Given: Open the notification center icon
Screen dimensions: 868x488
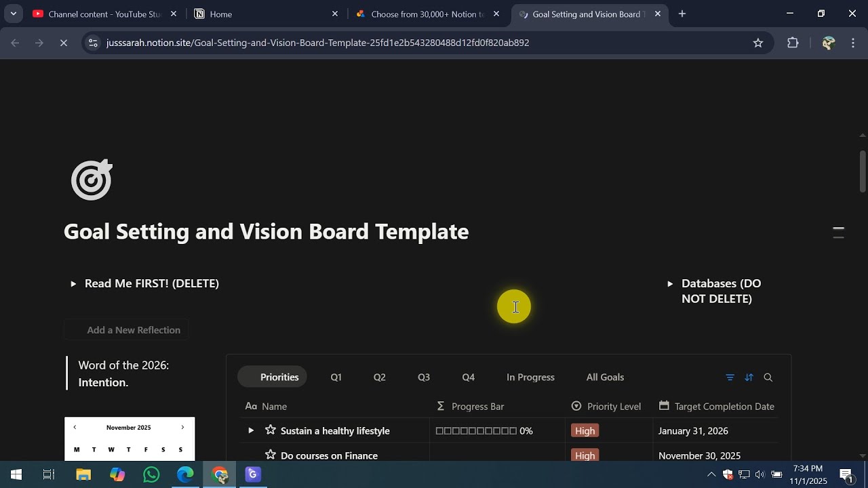Looking at the screenshot, I should pos(846,474).
